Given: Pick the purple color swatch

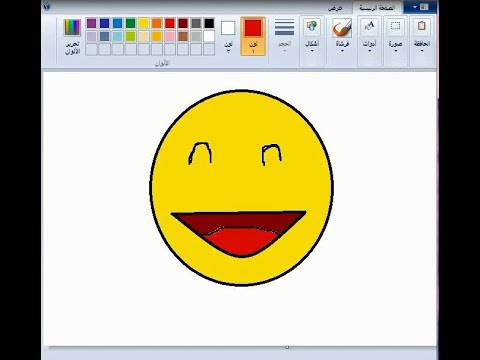Looking at the screenshot, I should point(91,23).
